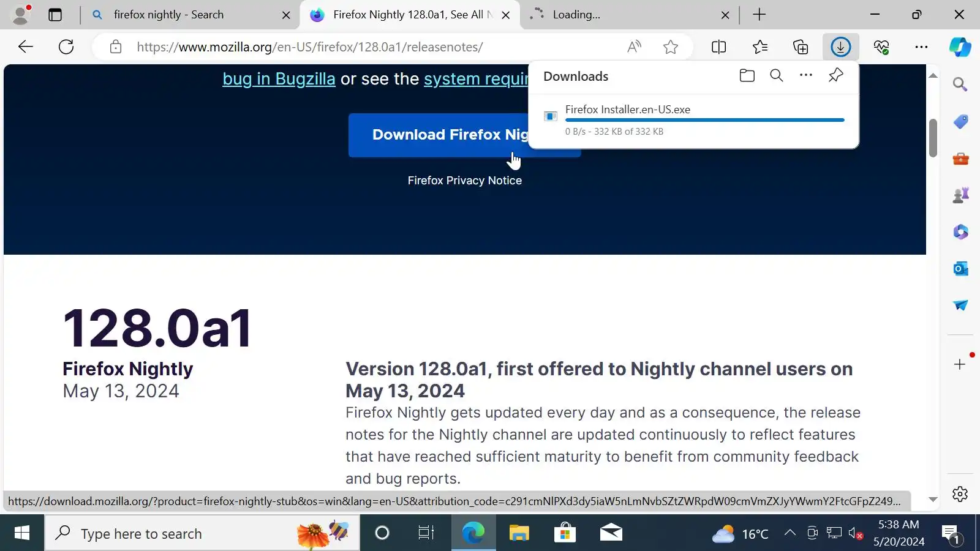Pin the Downloads panel

tap(835, 75)
